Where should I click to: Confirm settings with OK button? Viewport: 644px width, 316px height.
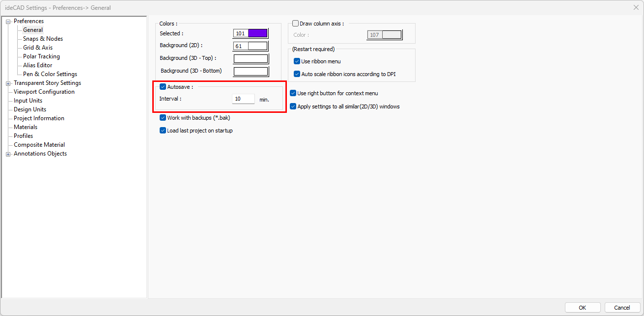pyautogui.click(x=583, y=308)
